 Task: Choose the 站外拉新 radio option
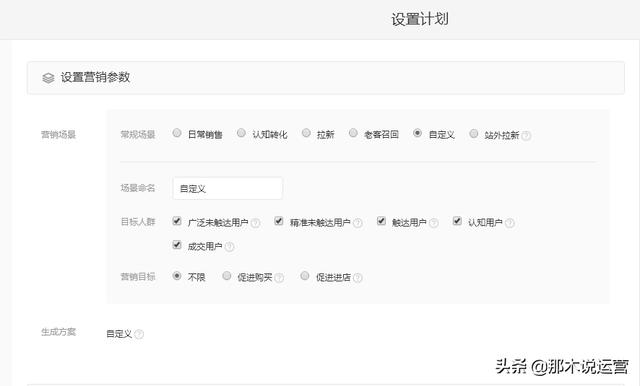coord(473,133)
